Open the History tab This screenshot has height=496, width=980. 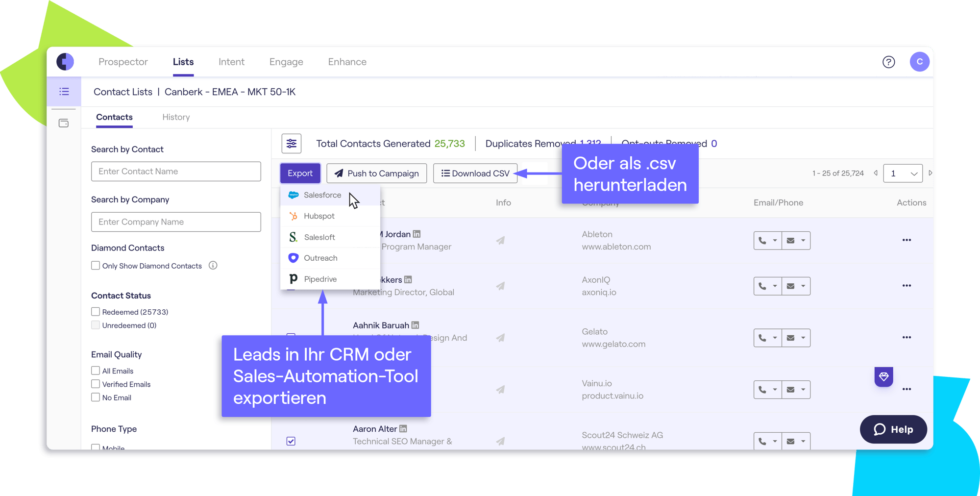point(176,117)
